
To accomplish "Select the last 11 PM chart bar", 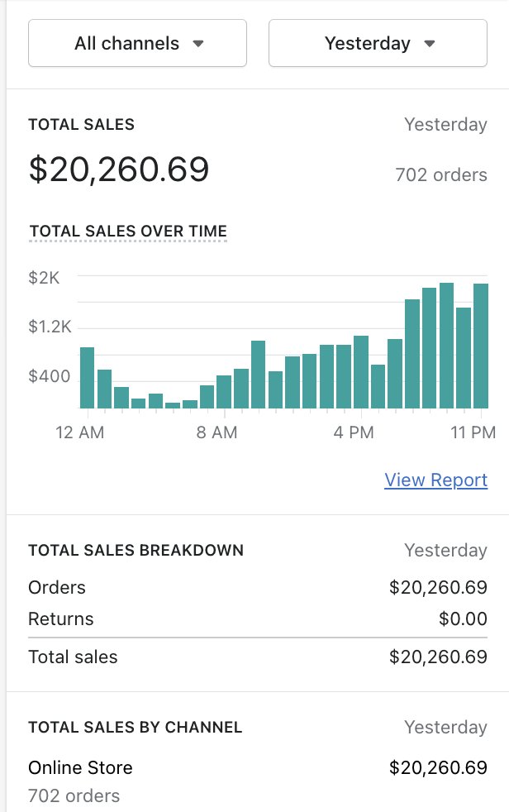I will (x=481, y=346).
